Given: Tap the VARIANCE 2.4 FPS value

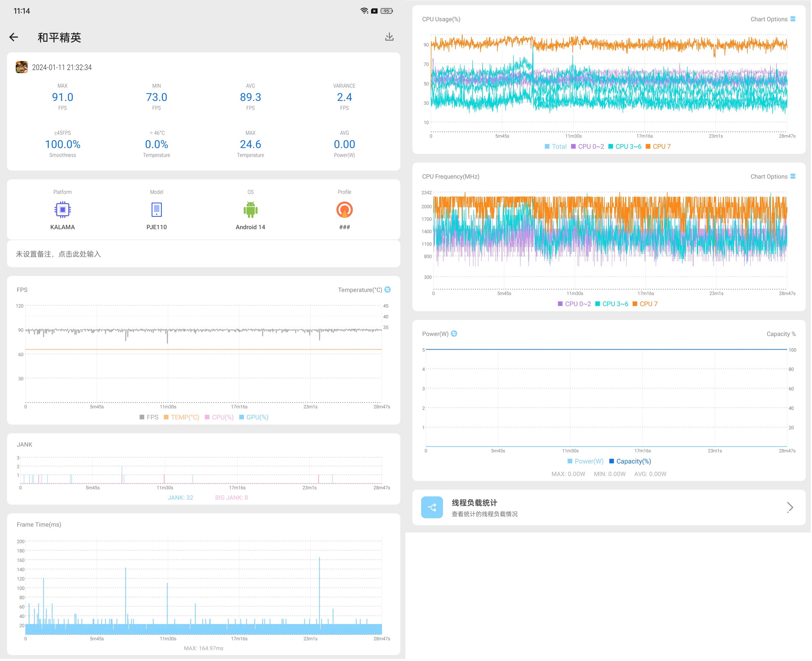Looking at the screenshot, I should [x=344, y=97].
